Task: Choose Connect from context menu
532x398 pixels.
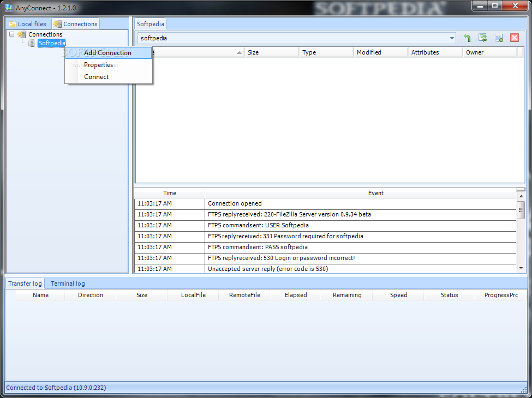Action: [109, 77]
